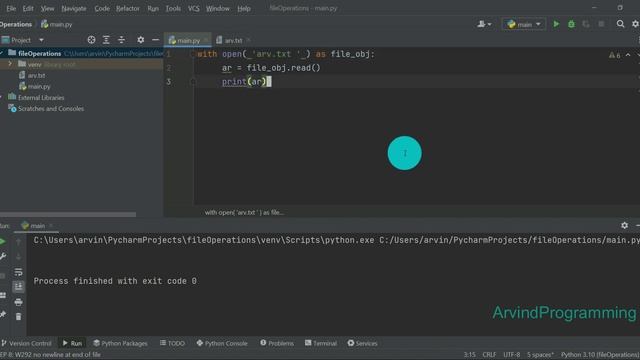The width and height of the screenshot is (640, 360).
Task: Click the 3:15 cursor position in status bar
Action: (x=469, y=355)
